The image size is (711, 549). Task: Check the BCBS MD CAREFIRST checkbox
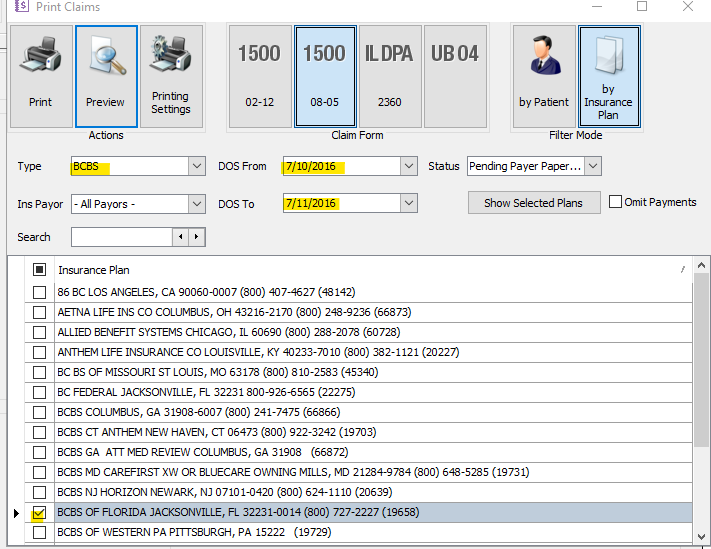click(39, 472)
